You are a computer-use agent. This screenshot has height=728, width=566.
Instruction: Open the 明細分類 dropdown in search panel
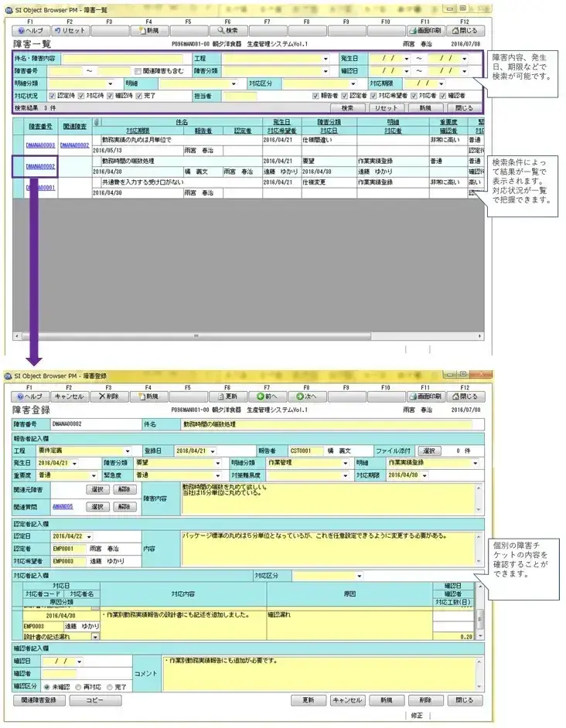110,83
